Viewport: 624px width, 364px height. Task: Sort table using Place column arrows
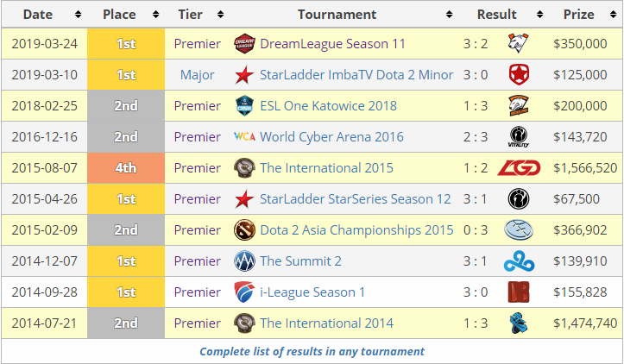pos(155,15)
